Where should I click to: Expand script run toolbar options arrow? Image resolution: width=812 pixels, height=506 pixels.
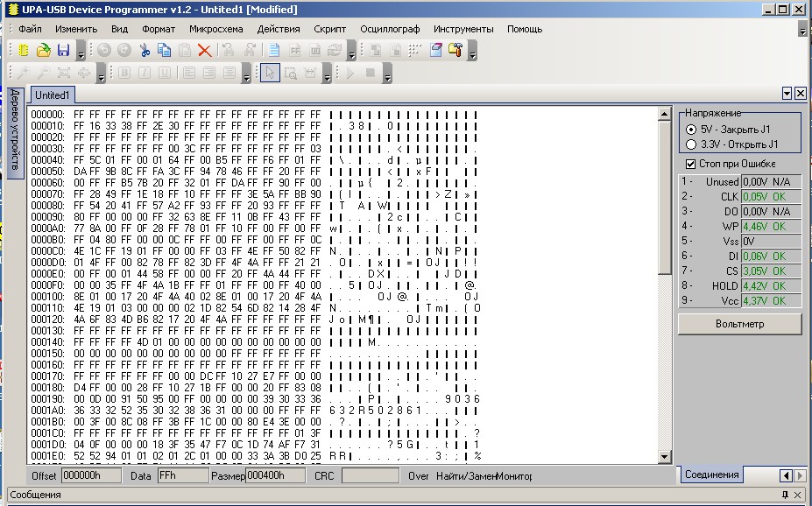[388, 74]
